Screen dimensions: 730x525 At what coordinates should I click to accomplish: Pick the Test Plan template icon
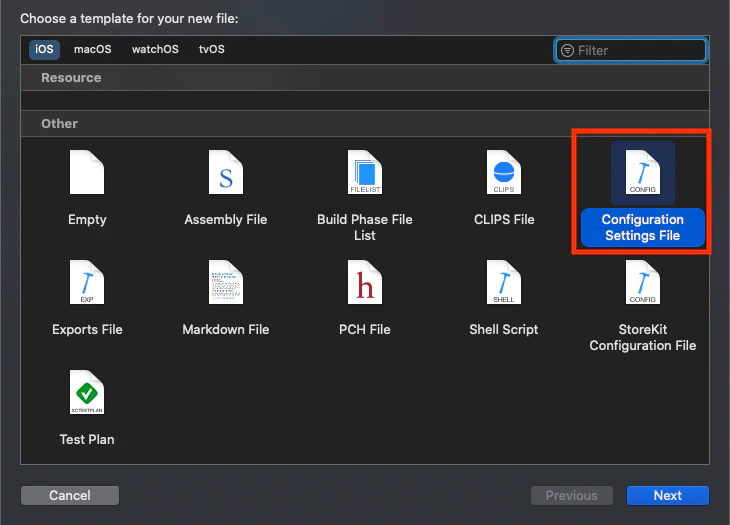click(x=87, y=392)
